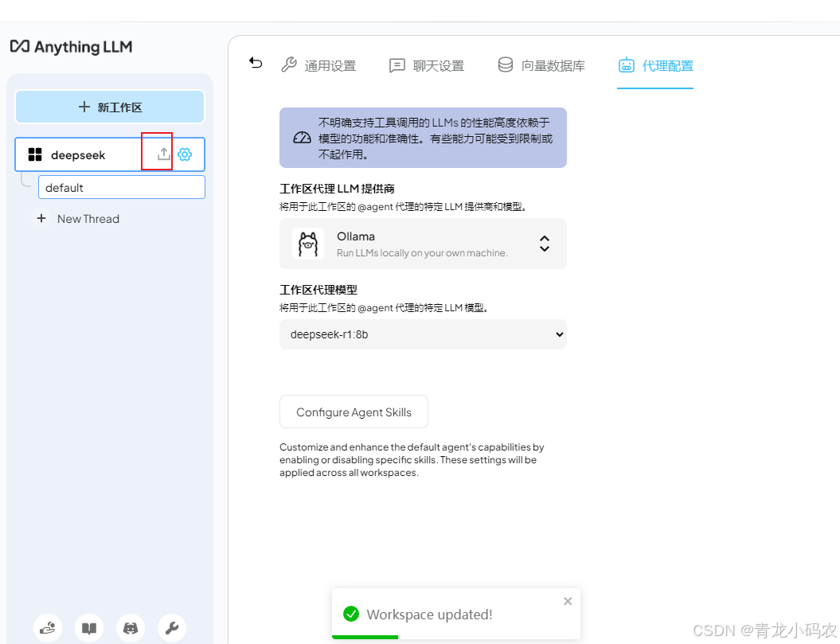Open the Discord icon in footer
The height and width of the screenshot is (644, 840).
pyautogui.click(x=130, y=627)
